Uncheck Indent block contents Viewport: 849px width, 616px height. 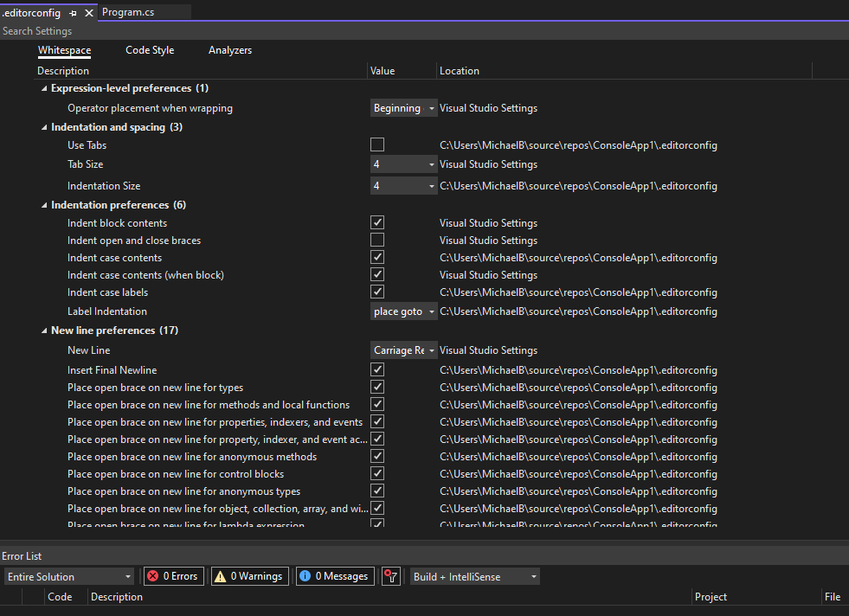pos(377,222)
